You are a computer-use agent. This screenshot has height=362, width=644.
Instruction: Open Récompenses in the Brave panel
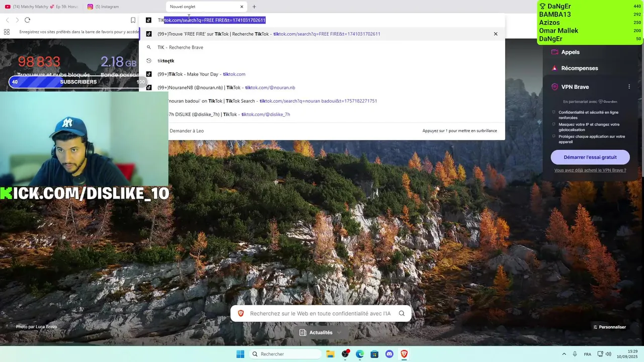pos(580,68)
